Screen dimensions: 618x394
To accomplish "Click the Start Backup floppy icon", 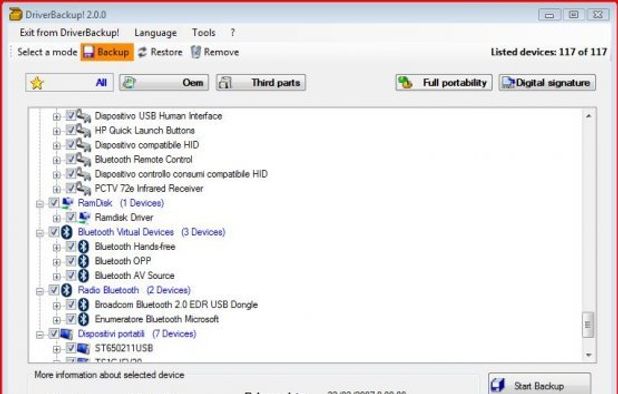I will [x=498, y=385].
